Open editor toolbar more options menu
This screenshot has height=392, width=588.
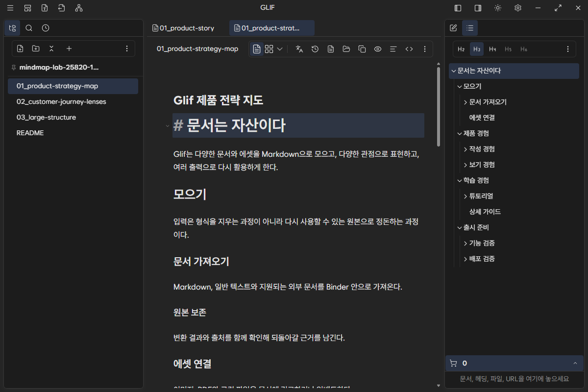(425, 49)
